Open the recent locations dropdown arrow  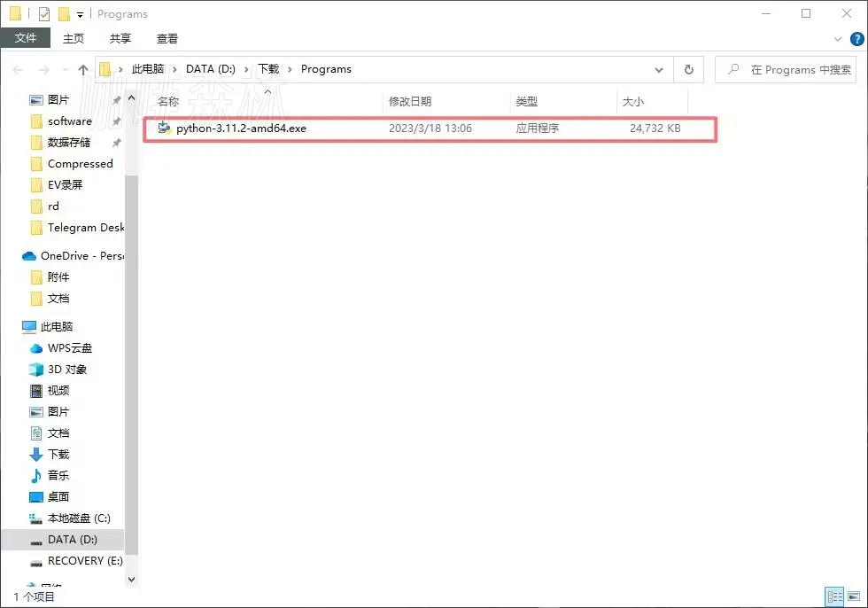[66, 70]
